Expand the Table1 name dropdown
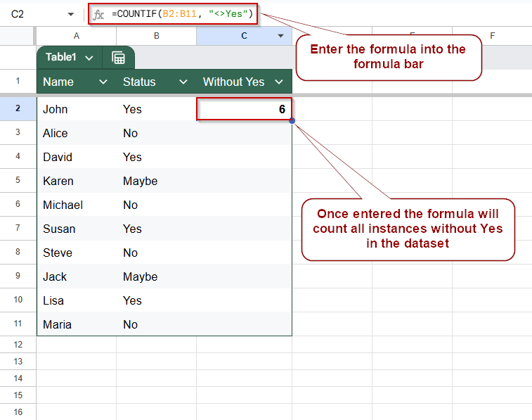532x420 pixels. [89, 58]
